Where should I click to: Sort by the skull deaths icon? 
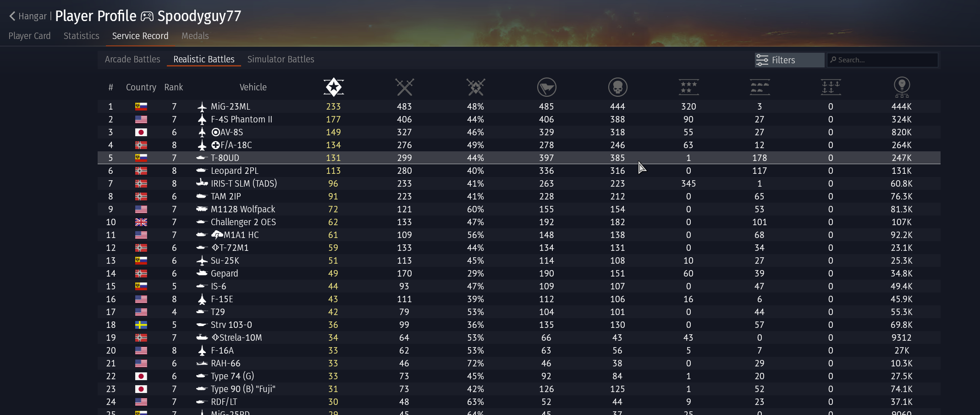click(x=617, y=87)
